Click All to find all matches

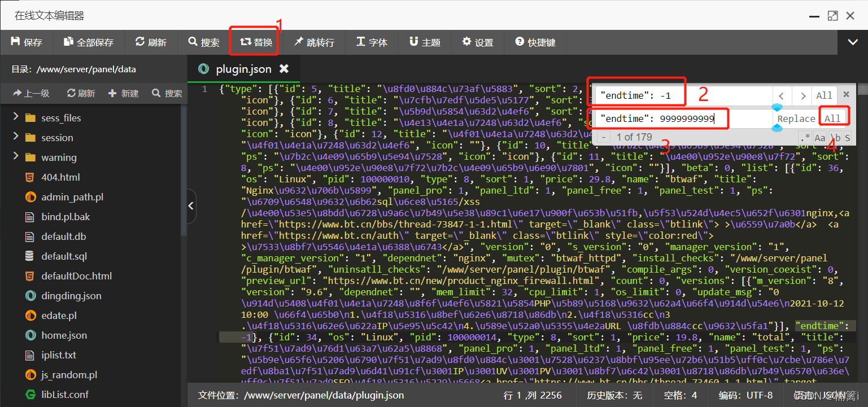point(825,95)
